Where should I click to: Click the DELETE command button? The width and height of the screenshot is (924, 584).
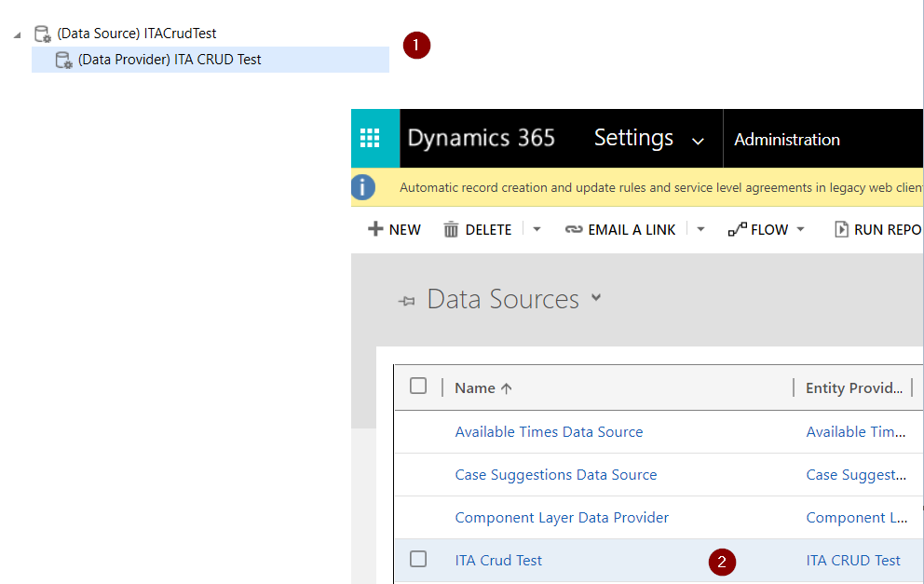pos(477,229)
